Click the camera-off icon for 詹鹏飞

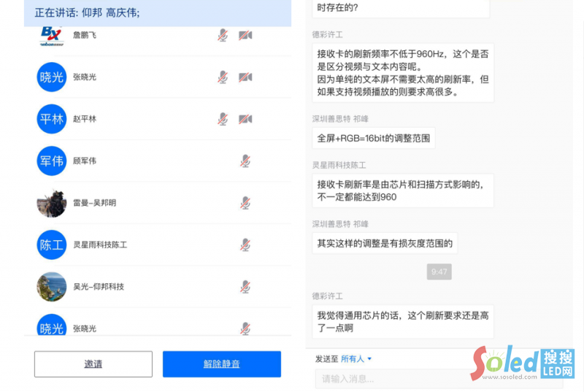pyautogui.click(x=245, y=35)
